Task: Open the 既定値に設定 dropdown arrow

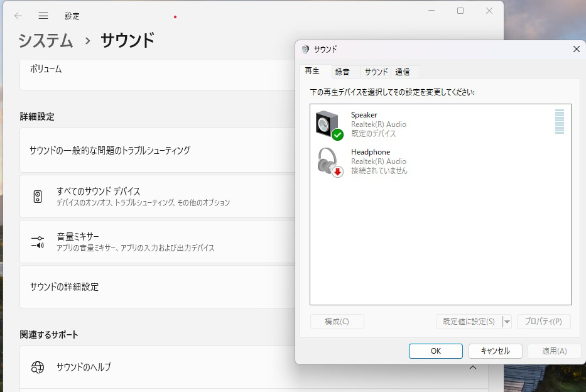Action: point(507,322)
